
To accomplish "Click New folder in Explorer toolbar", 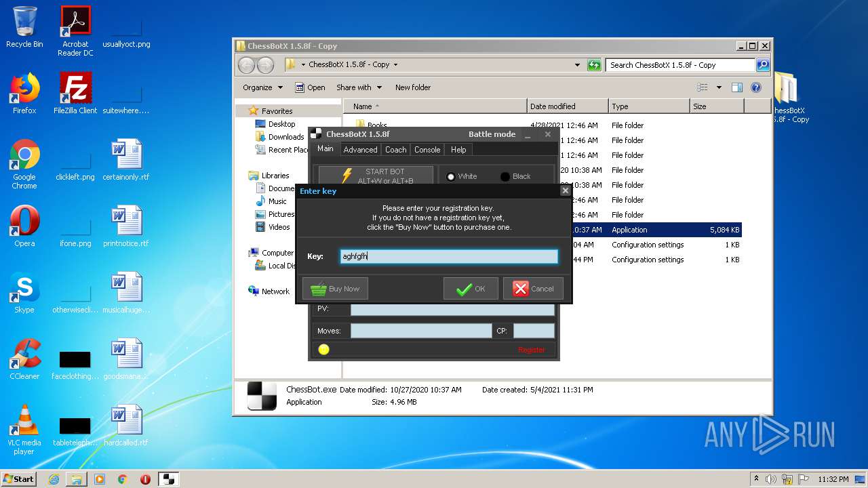I will [413, 87].
